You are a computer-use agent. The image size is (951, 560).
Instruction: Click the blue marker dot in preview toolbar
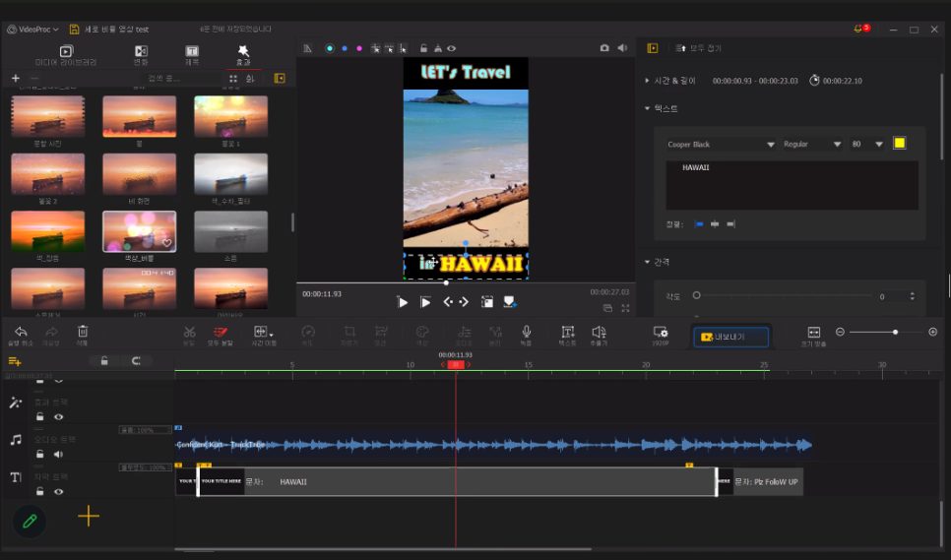click(x=345, y=48)
